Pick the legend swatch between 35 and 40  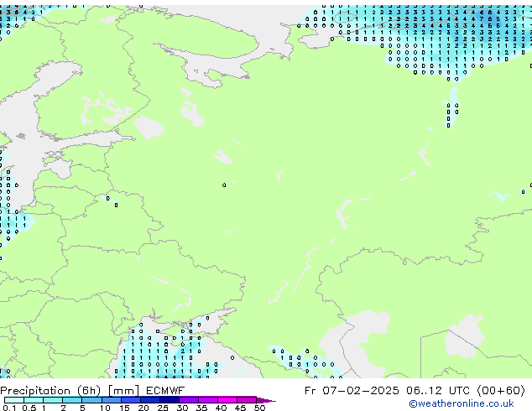pos(208,400)
